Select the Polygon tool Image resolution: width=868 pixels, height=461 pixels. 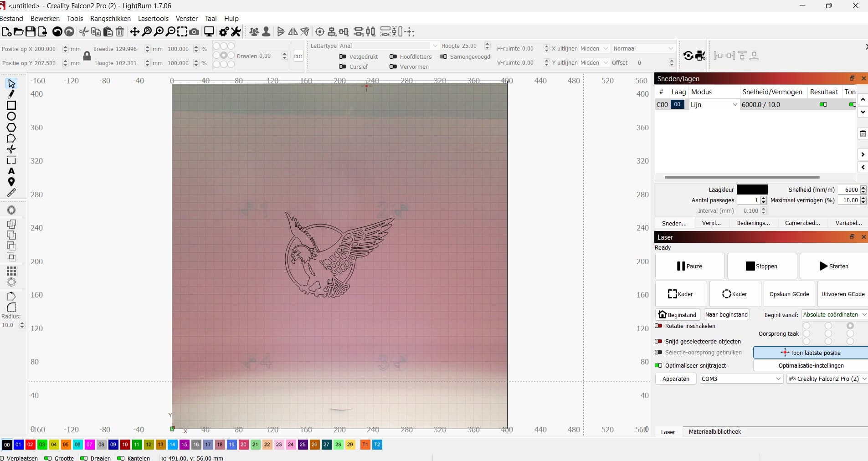click(x=11, y=127)
